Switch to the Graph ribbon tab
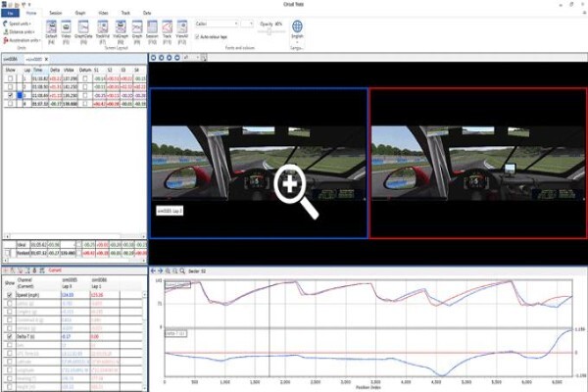The image size is (588, 392). [80, 13]
